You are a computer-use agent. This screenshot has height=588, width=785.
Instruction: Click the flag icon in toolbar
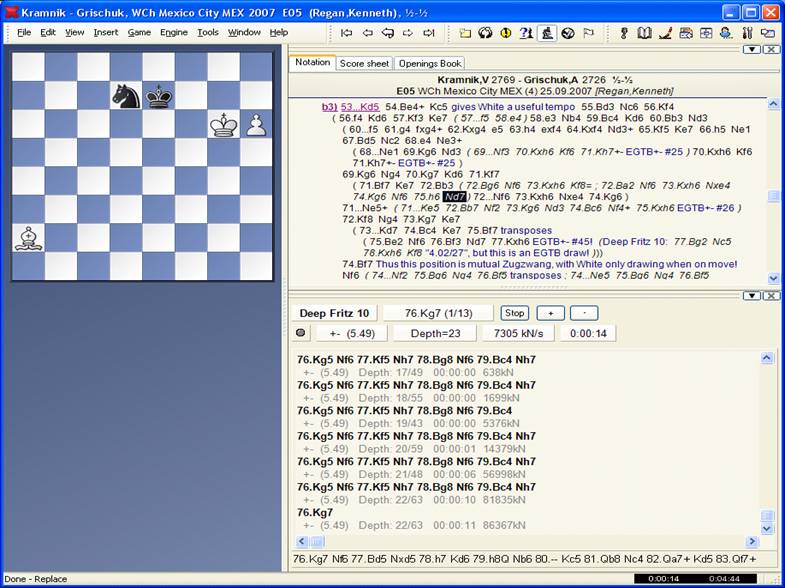[588, 33]
